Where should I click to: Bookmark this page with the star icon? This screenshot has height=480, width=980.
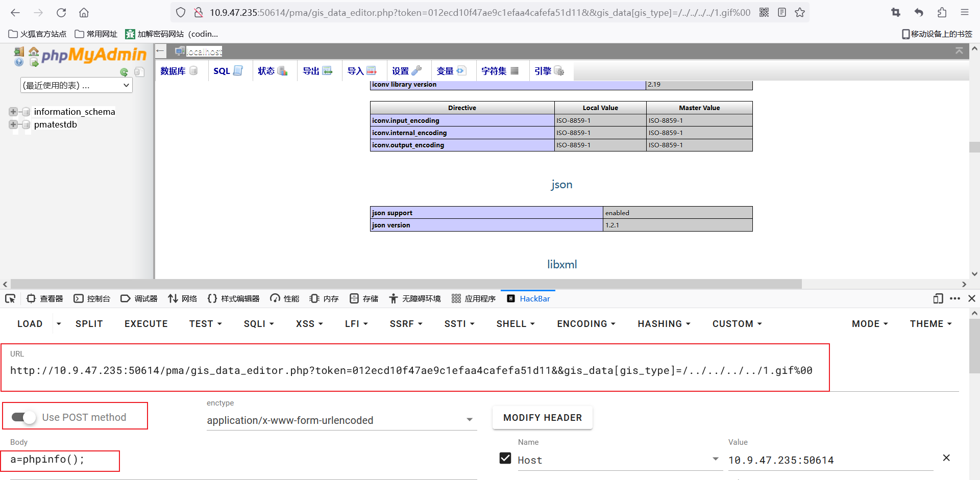coord(800,12)
